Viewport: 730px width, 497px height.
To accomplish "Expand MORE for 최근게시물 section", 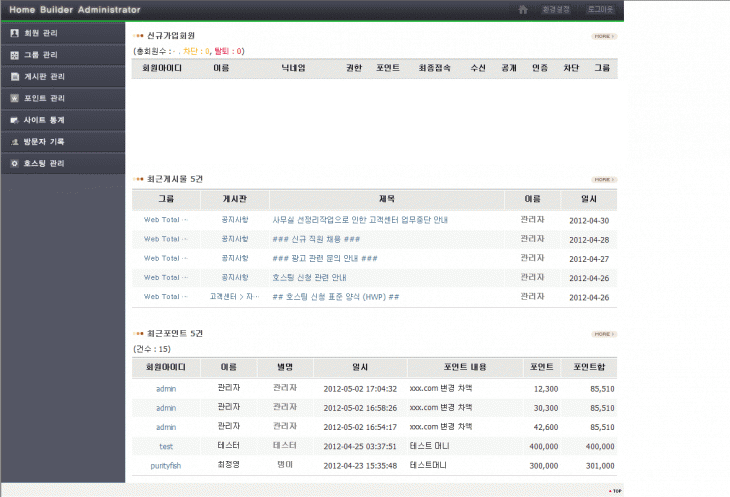I will coord(604,179).
